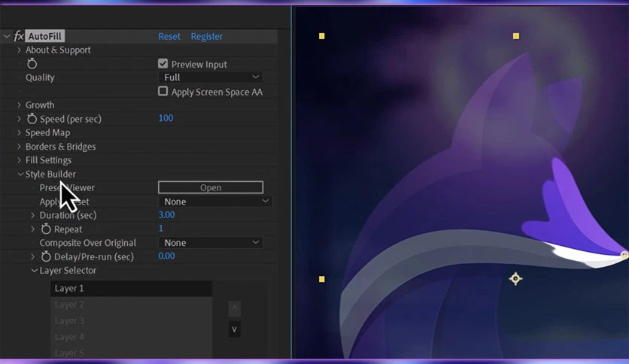This screenshot has width=629, height=364.
Task: Select Layer 4 in the list
Action: coord(131,337)
